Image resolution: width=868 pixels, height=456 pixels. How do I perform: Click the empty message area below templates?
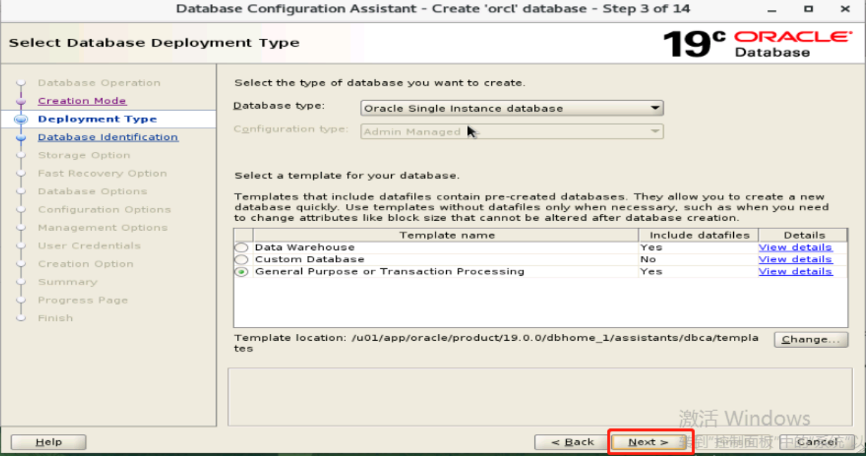[540, 396]
